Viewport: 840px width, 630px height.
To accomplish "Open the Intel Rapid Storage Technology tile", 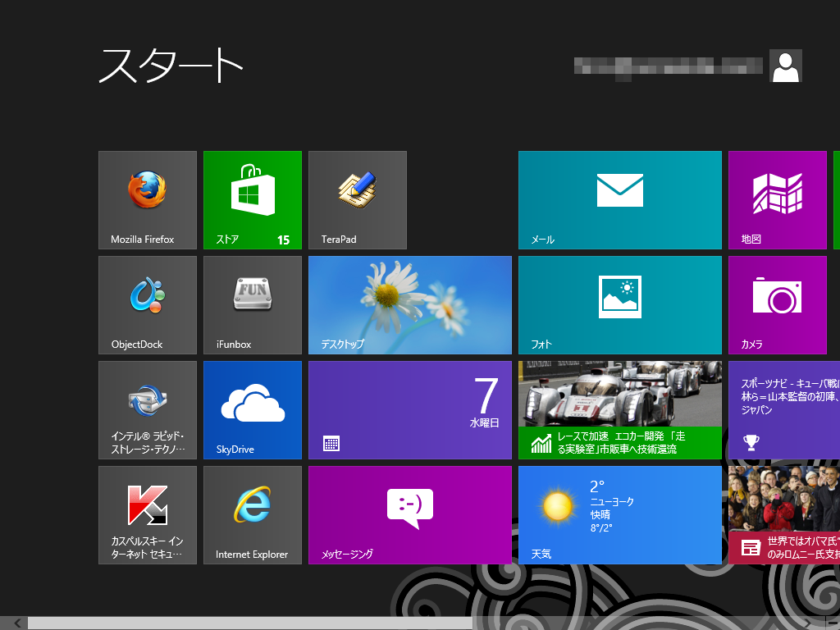I will (x=148, y=410).
